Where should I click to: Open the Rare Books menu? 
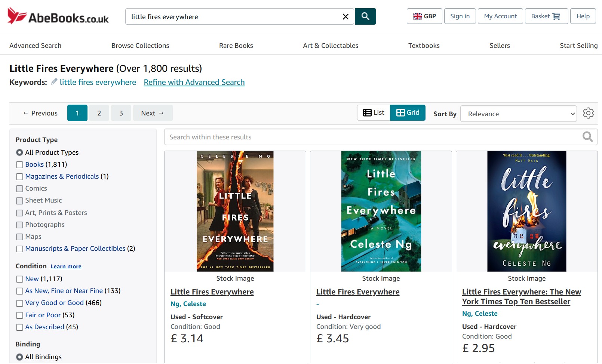236,45
